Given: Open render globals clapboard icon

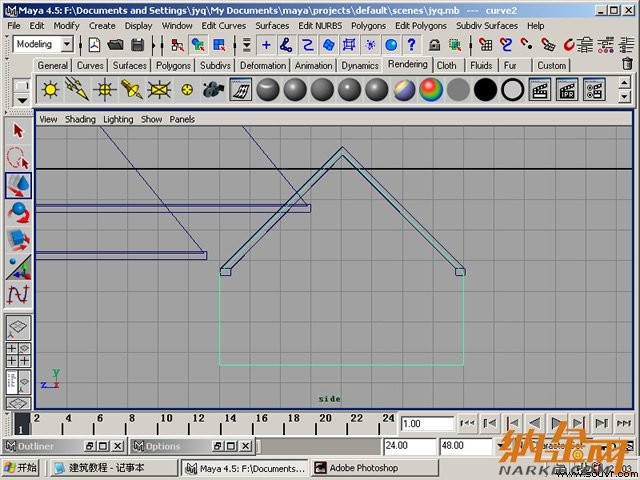Looking at the screenshot, I should coord(594,89).
